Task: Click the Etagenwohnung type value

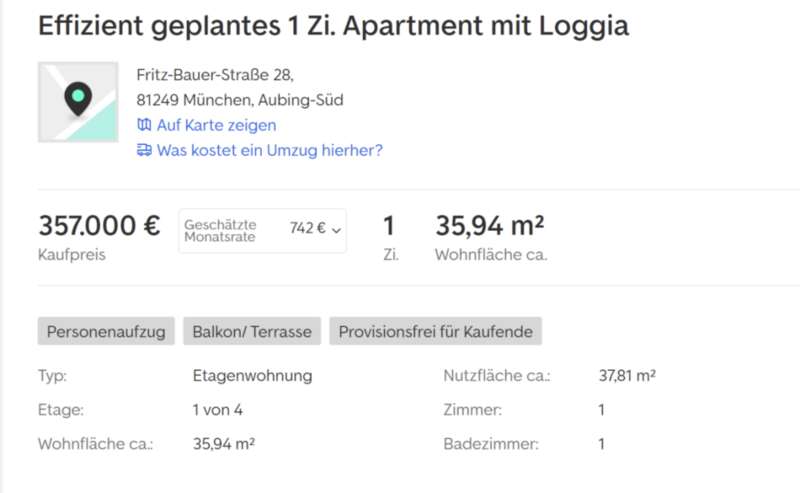Action: coord(252,376)
